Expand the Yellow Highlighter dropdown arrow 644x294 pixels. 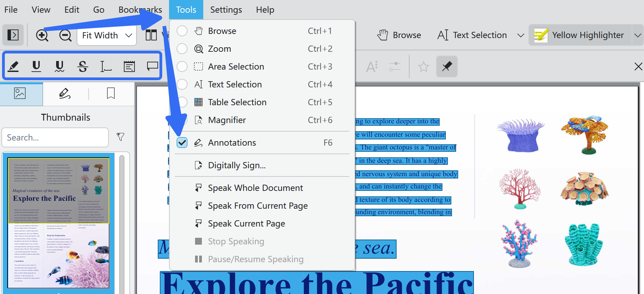(x=637, y=35)
